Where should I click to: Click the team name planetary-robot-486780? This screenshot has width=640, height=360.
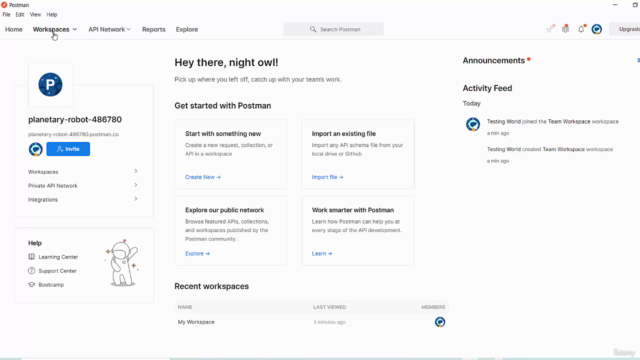(75, 120)
